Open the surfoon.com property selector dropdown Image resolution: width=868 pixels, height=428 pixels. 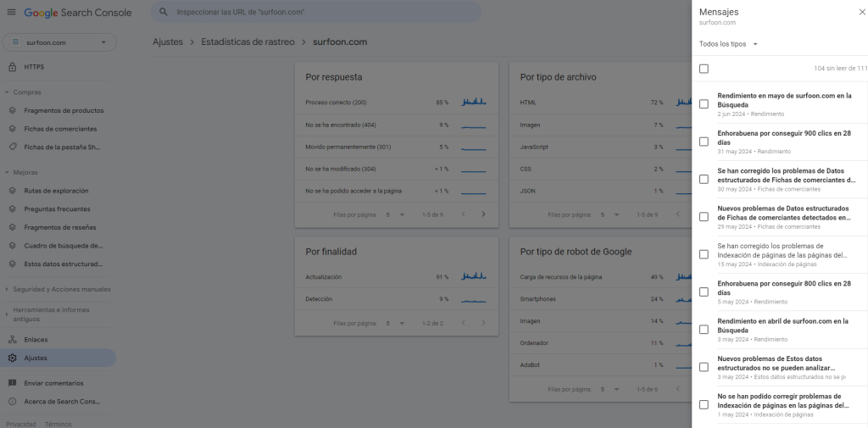(x=58, y=42)
